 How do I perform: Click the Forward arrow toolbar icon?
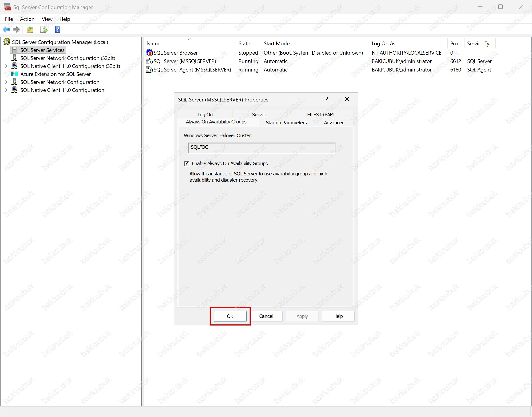click(16, 30)
